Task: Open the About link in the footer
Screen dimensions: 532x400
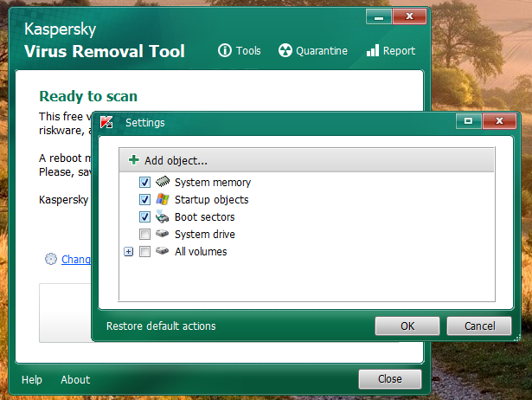Action: click(x=75, y=379)
